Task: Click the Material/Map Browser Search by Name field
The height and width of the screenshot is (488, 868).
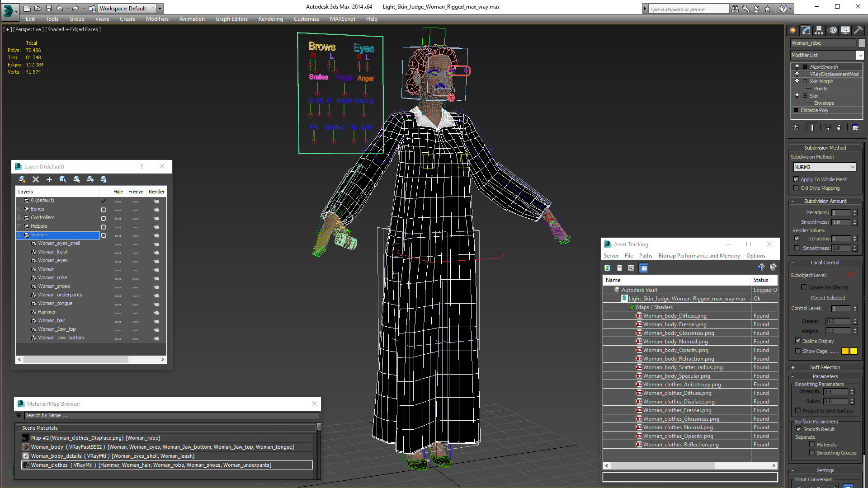Action: coord(172,416)
